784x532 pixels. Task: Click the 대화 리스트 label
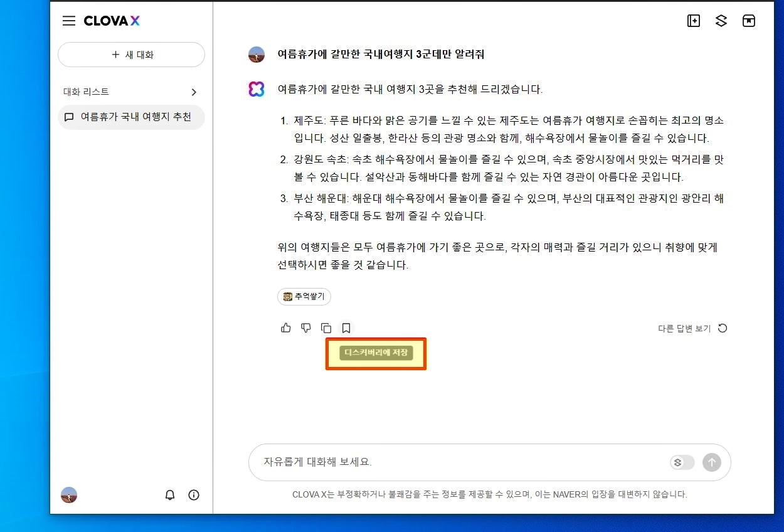coord(86,92)
